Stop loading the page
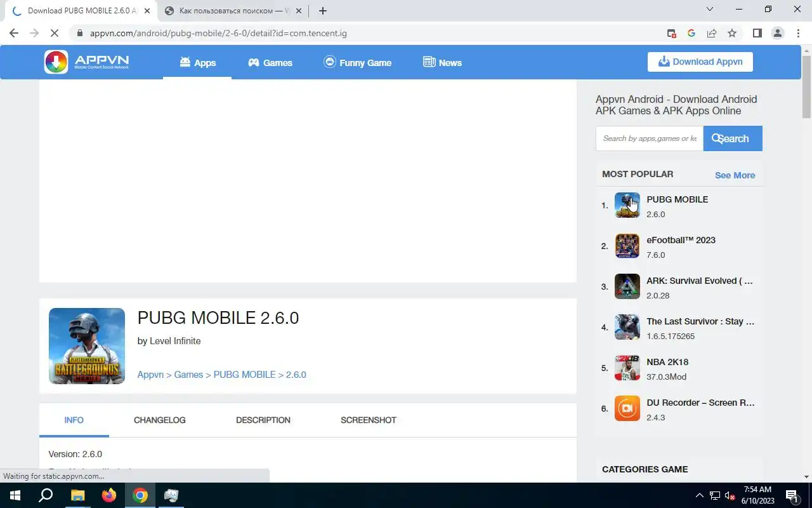Screen dimensions: 812x508 [55, 33]
